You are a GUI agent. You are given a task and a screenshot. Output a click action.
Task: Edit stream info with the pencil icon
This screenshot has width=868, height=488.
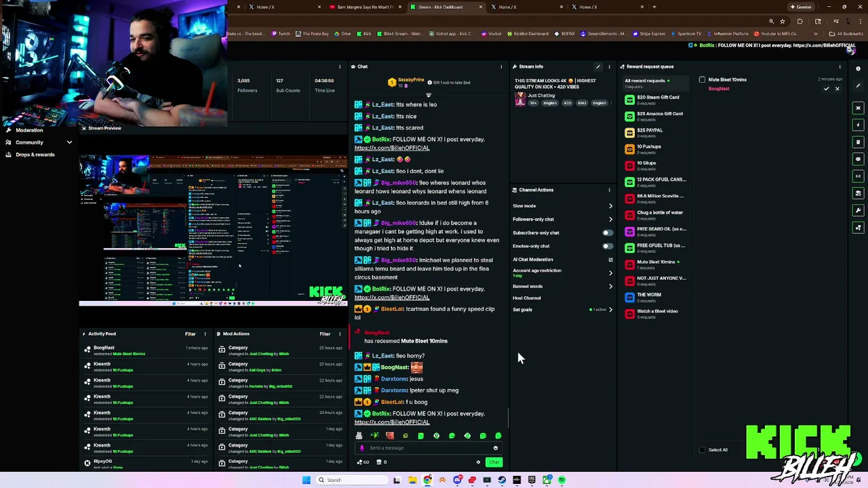coord(598,66)
